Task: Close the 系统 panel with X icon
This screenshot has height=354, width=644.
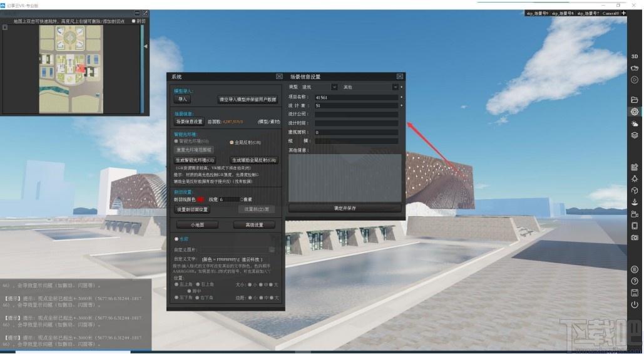Action: pyautogui.click(x=279, y=76)
